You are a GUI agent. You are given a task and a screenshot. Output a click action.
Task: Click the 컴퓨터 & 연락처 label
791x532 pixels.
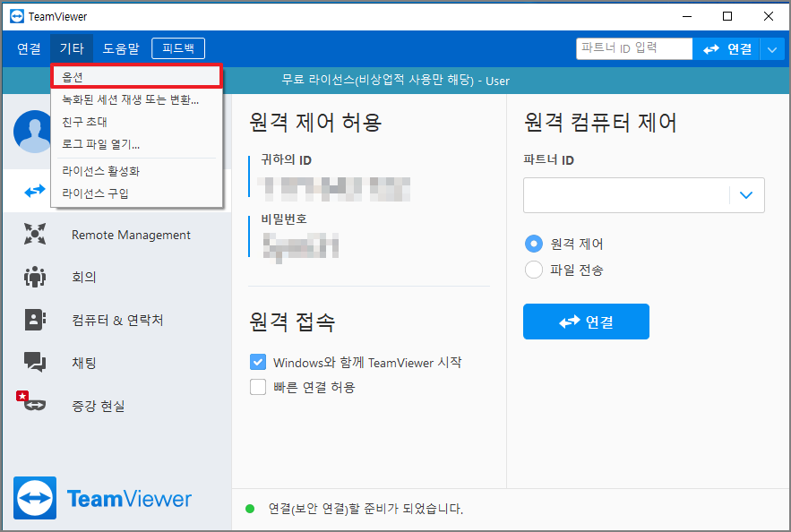click(117, 321)
